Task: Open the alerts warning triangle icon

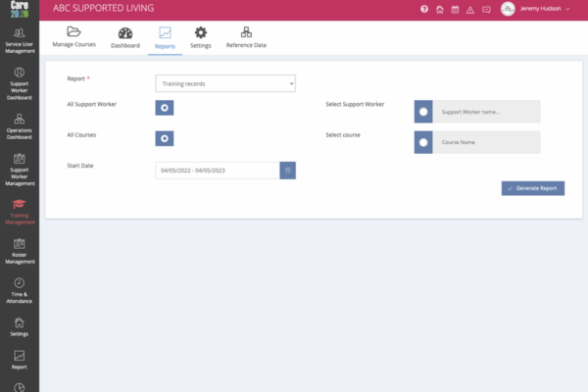Action: click(x=470, y=9)
